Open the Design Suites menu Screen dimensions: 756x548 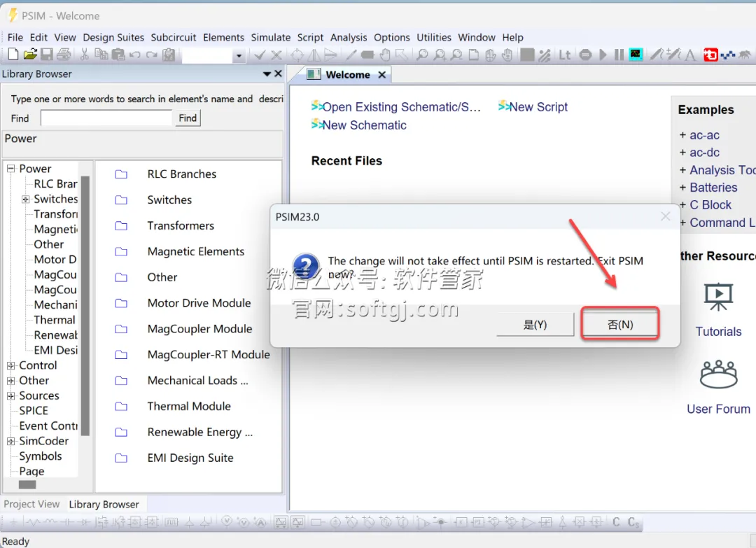113,37
